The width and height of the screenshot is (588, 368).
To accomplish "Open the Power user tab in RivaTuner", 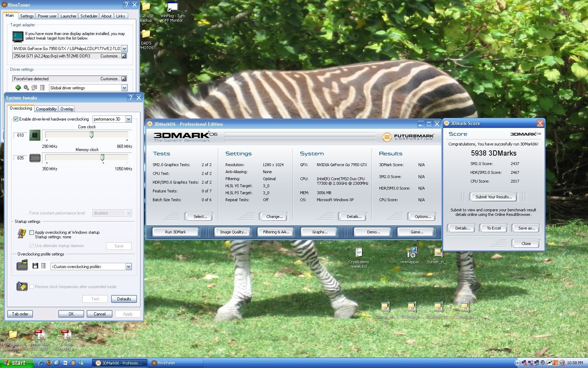I will (x=47, y=16).
